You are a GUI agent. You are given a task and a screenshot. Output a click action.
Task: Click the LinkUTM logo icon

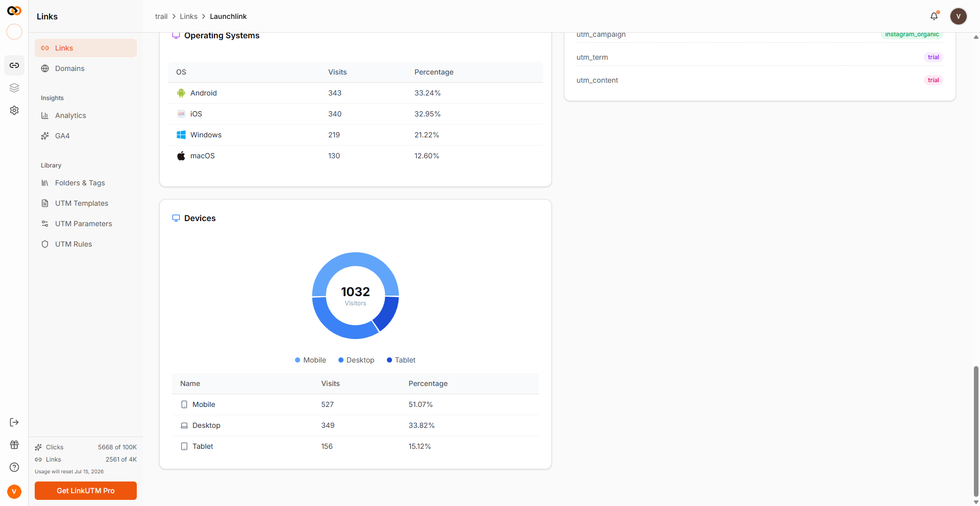(14, 11)
